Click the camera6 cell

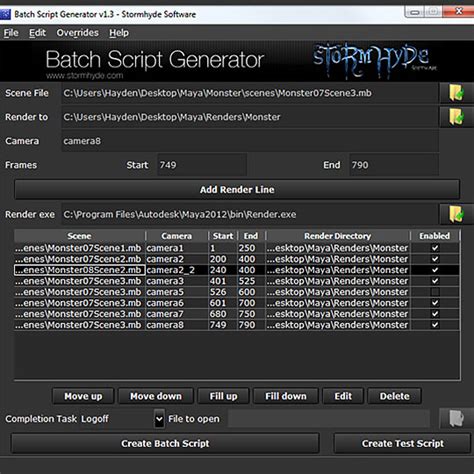177,303
